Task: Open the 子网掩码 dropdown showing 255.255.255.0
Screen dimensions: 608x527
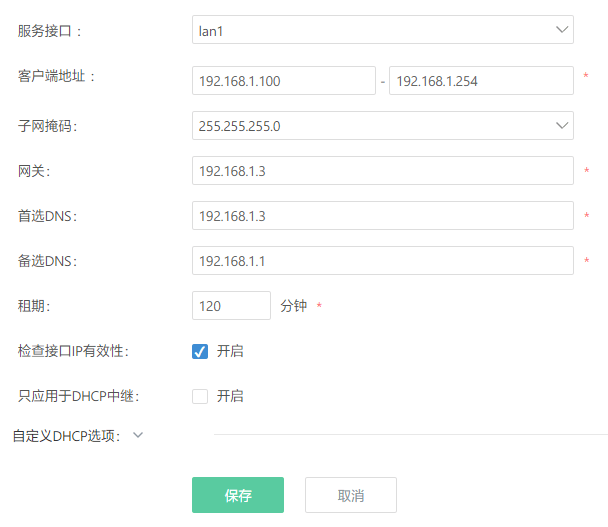Action: [370, 126]
